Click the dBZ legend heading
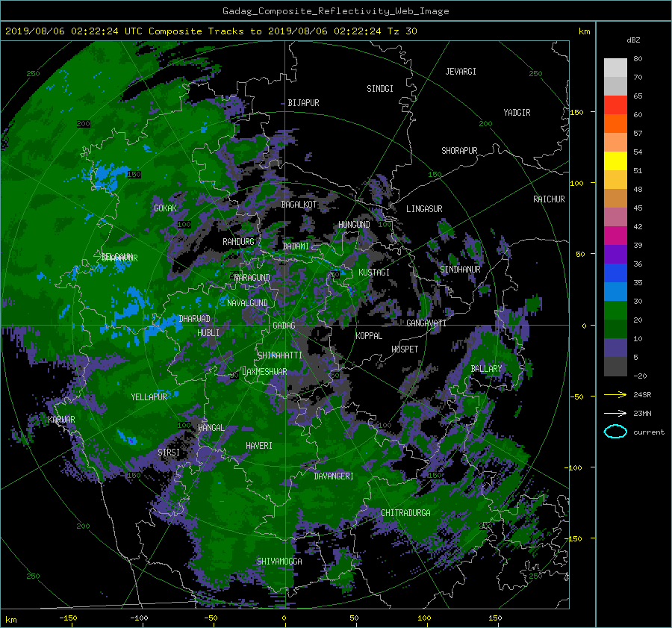The image size is (672, 628). pyautogui.click(x=633, y=40)
